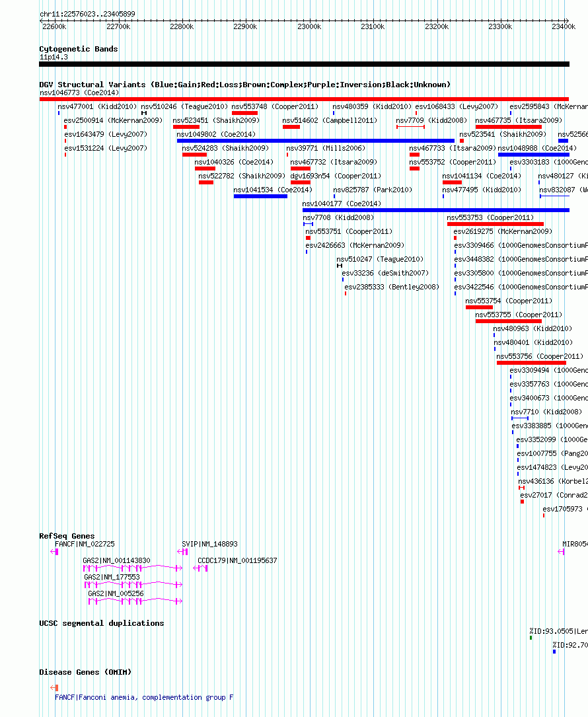Open the nsv1040326 (Coe2014) label
This screenshot has height=717, width=588.
tap(234, 162)
